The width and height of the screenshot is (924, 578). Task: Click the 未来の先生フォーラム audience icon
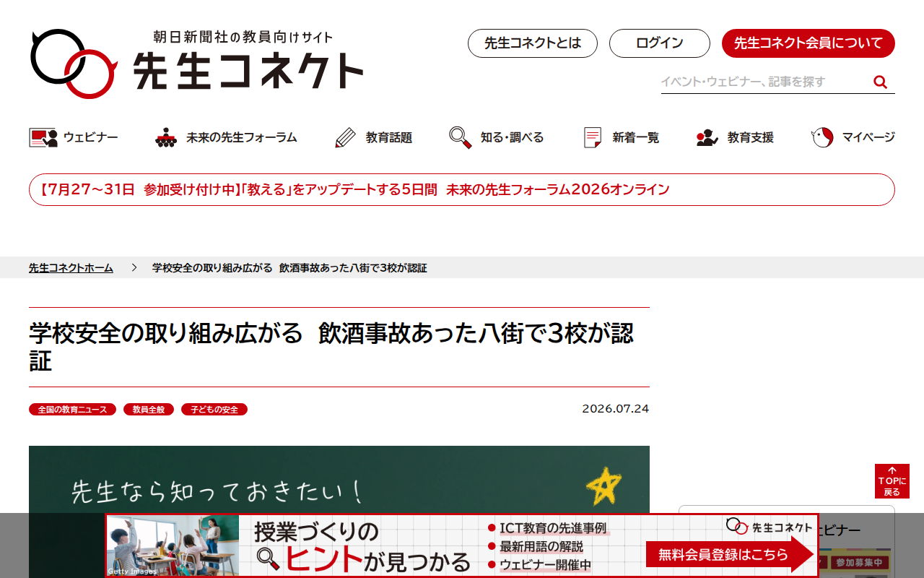166,137
